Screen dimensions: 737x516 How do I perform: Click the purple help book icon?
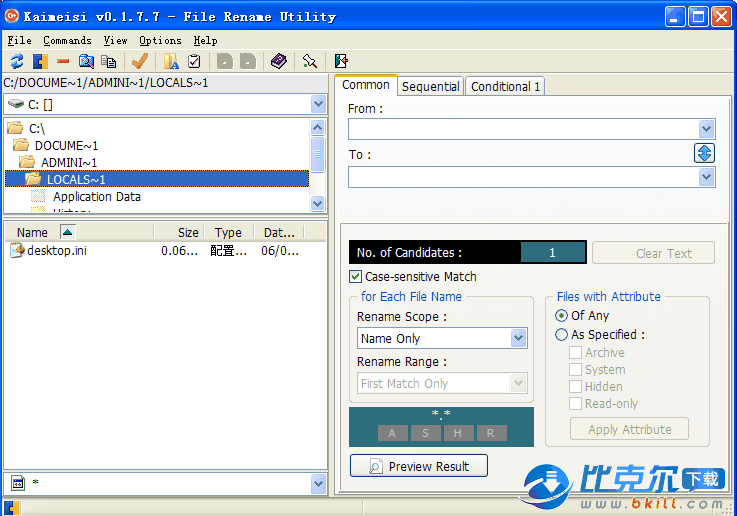point(278,62)
